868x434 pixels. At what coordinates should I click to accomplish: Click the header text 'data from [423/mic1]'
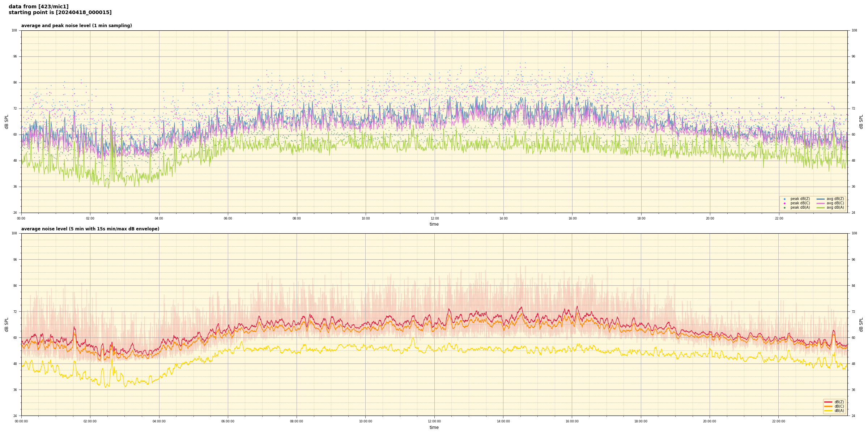[38, 7]
